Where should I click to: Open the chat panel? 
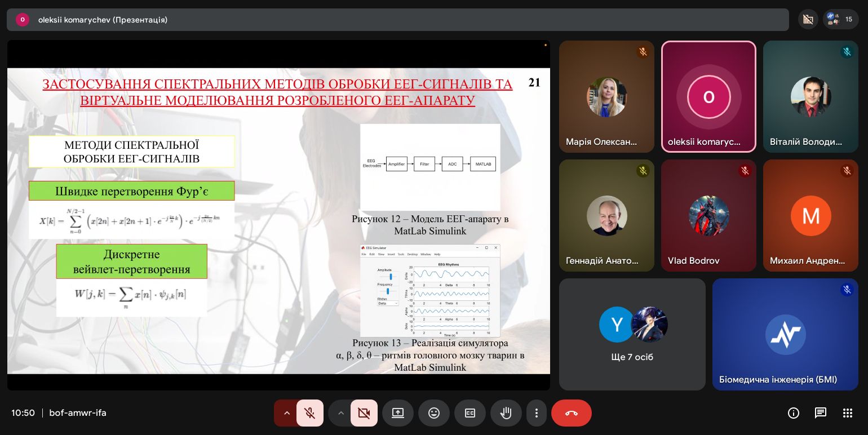(x=821, y=413)
